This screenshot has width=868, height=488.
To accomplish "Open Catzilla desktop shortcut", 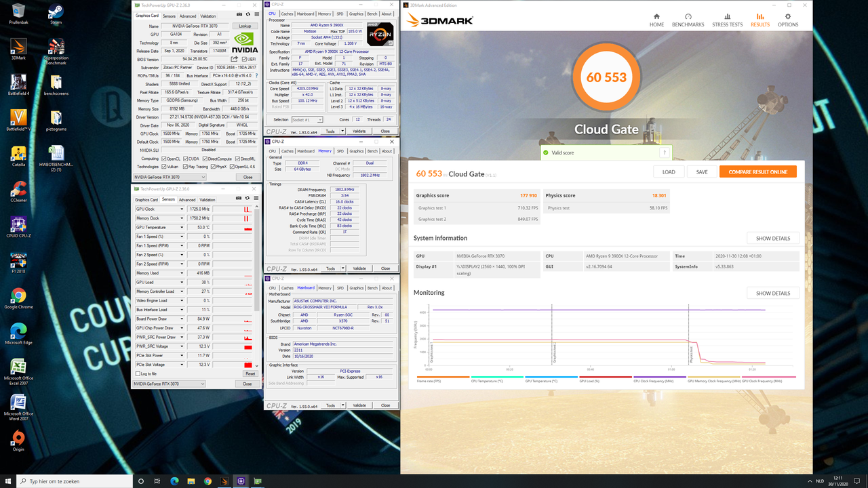I will tap(18, 155).
